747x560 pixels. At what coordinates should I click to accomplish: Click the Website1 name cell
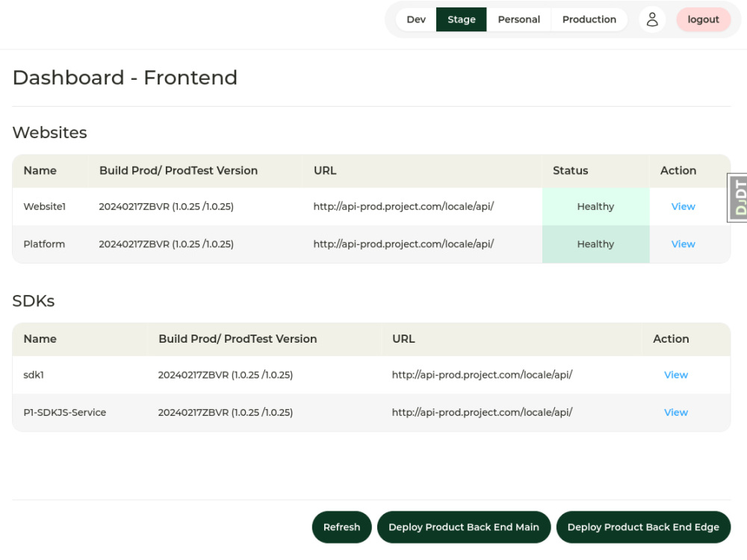pos(44,206)
